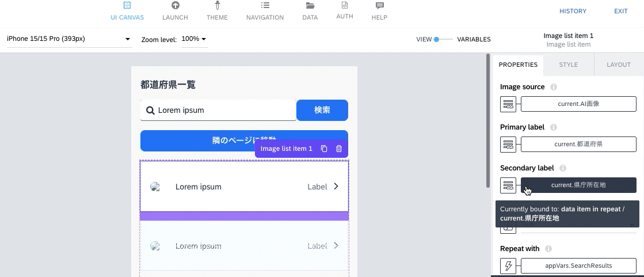The height and width of the screenshot is (277, 644).
Task: Click the Primary label info icon
Action: (x=553, y=127)
